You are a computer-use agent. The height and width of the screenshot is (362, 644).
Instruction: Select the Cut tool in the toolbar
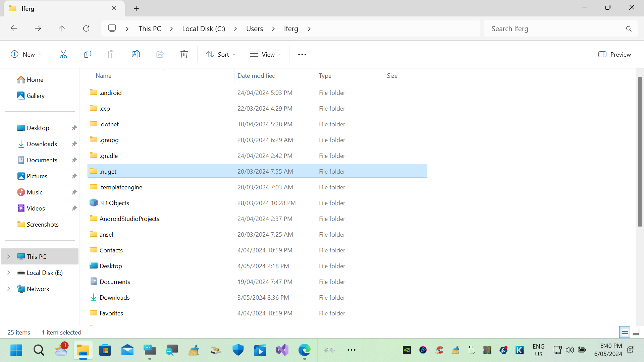tap(63, 54)
